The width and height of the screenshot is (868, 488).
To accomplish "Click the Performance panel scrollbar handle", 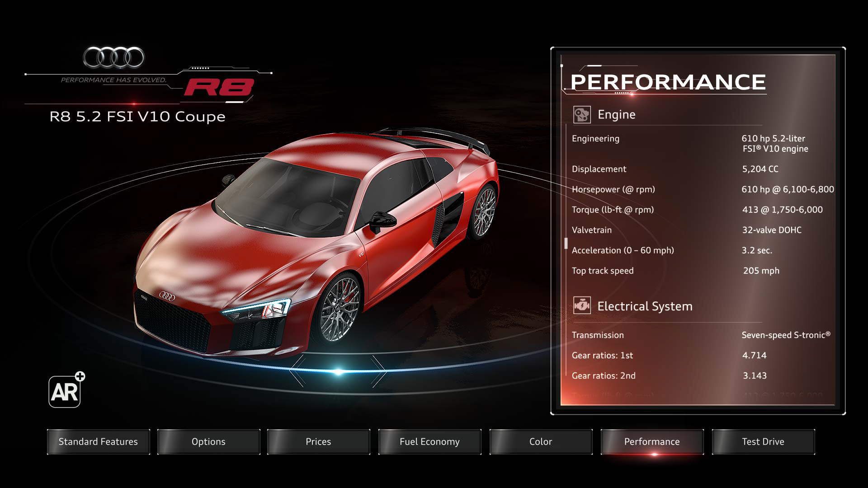I will (x=566, y=244).
